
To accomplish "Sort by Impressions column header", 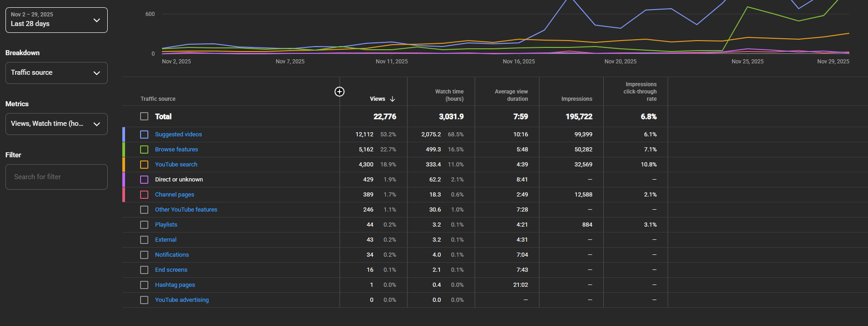I will 576,99.
